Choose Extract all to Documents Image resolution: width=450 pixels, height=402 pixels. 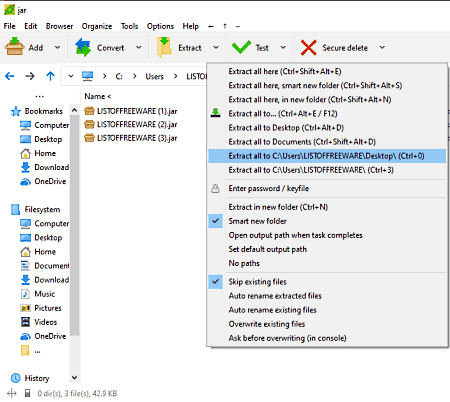tap(327, 142)
